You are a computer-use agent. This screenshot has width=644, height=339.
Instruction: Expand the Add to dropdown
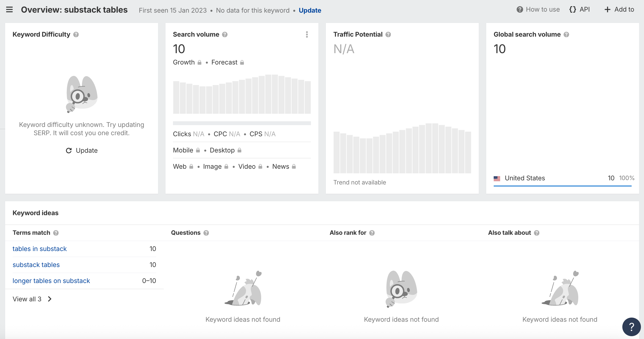pos(619,10)
